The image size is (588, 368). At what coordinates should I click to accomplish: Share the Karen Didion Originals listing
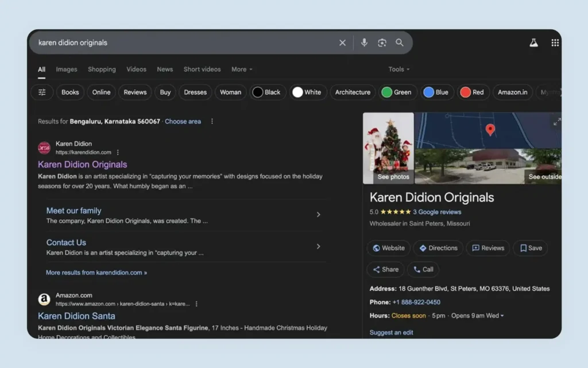click(x=385, y=269)
